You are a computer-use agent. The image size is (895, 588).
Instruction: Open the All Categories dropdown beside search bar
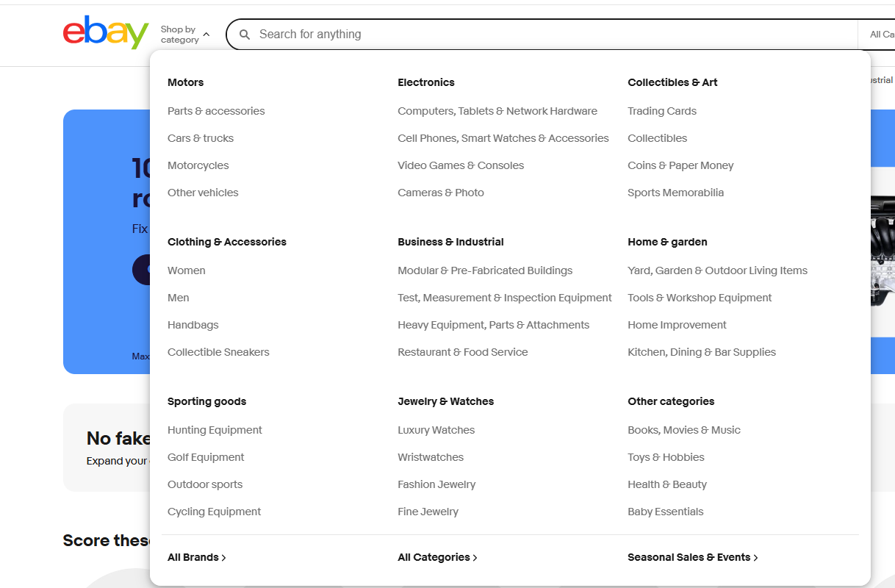pos(880,34)
